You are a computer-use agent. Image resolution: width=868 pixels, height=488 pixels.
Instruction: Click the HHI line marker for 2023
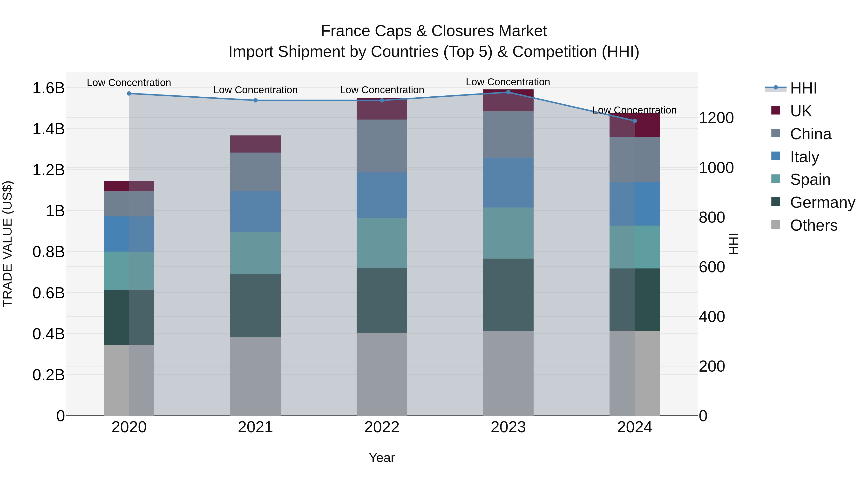pyautogui.click(x=509, y=92)
